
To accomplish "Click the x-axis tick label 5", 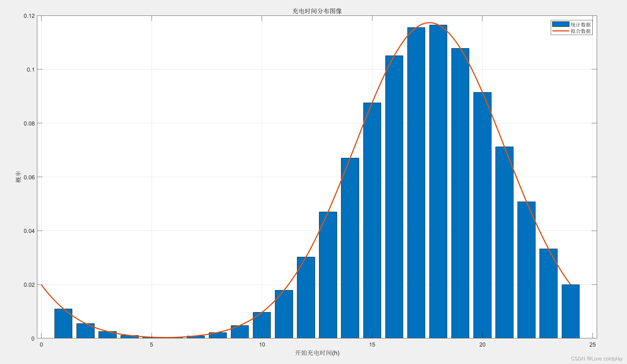I will (152, 345).
